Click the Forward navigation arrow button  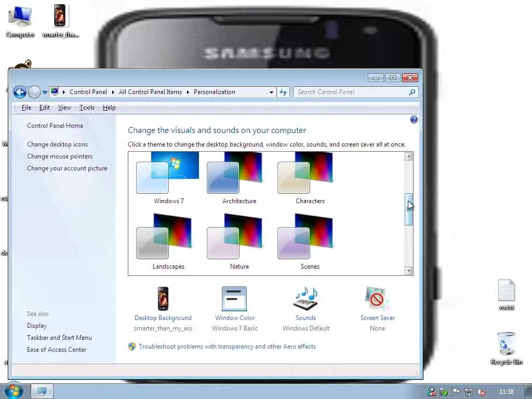[x=34, y=92]
